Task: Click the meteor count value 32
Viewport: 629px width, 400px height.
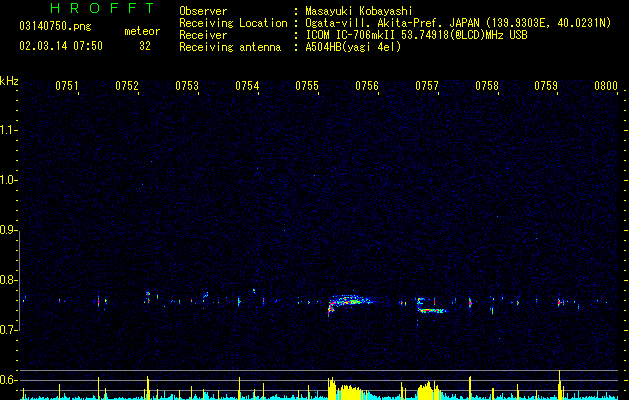Action: (145, 46)
